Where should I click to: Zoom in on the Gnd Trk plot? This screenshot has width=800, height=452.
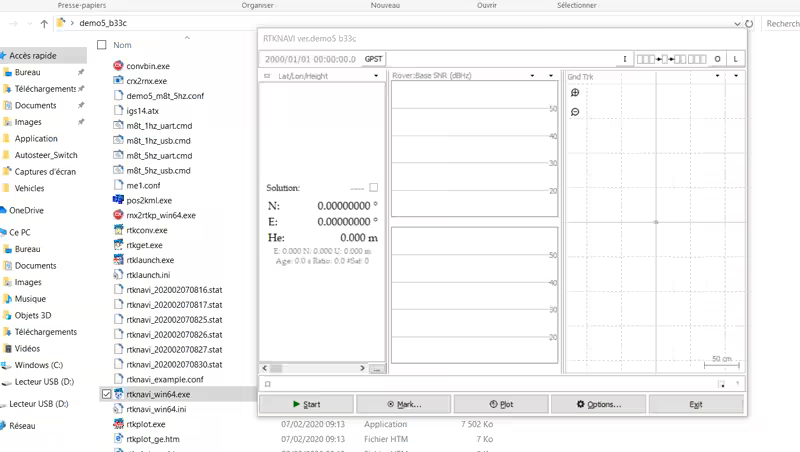click(575, 93)
